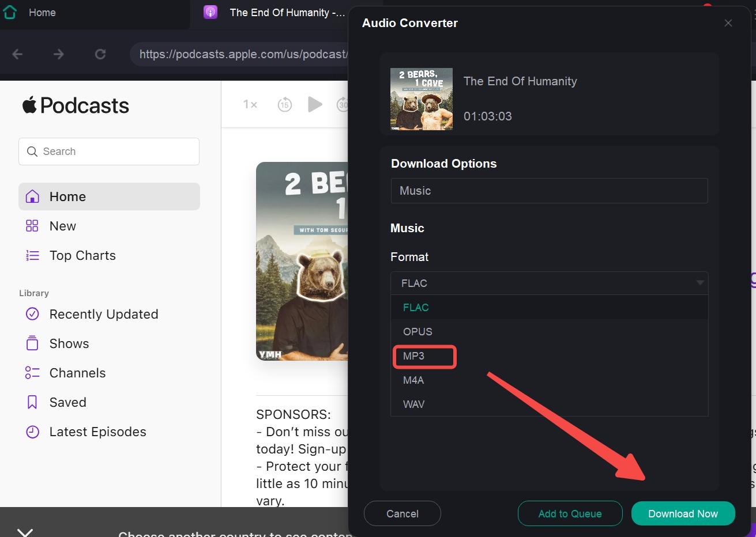Click the Podcasts app icon on the tab
This screenshot has height=537, width=756.
tap(210, 12)
